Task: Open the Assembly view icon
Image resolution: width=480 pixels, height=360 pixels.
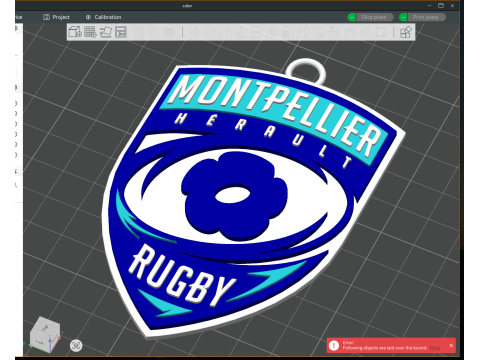Action: [x=406, y=32]
